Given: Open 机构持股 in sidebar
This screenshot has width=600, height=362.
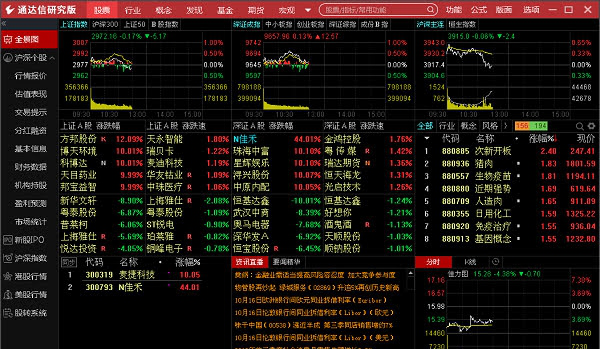Looking at the screenshot, I should pos(31,186).
